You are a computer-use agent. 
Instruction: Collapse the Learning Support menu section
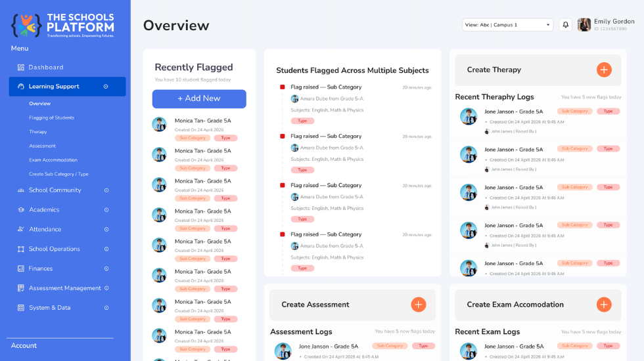click(x=106, y=87)
